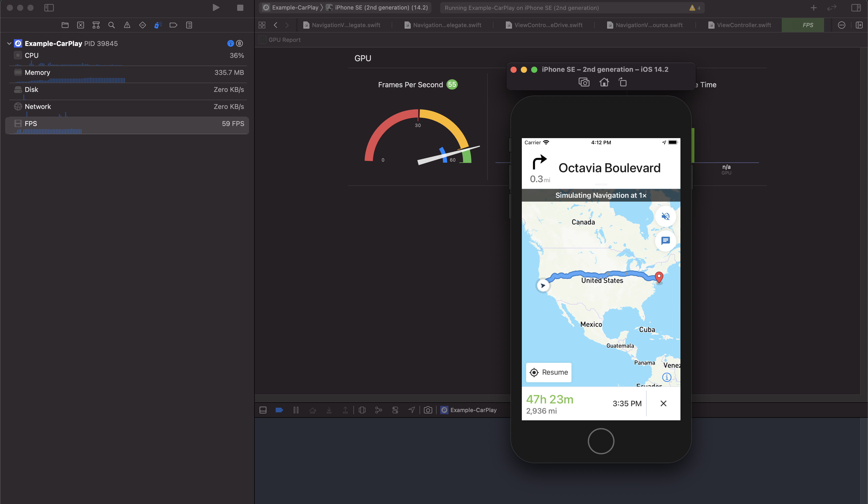Toggle the navigator sidebar panel
The width and height of the screenshot is (868, 504).
[x=49, y=7]
